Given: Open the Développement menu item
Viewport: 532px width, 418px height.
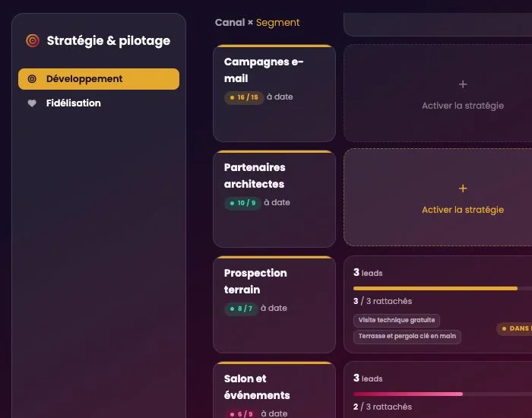Looking at the screenshot, I should (99, 79).
